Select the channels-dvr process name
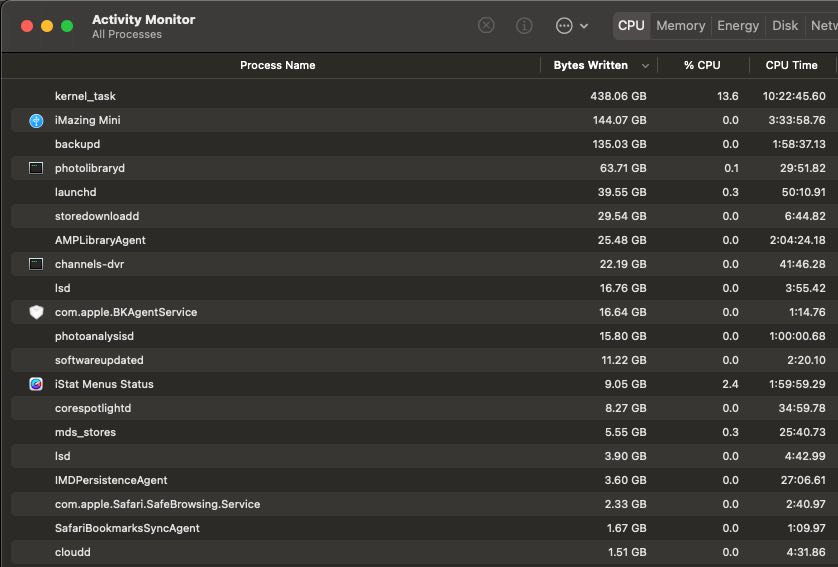The image size is (838, 567). [x=89, y=264]
